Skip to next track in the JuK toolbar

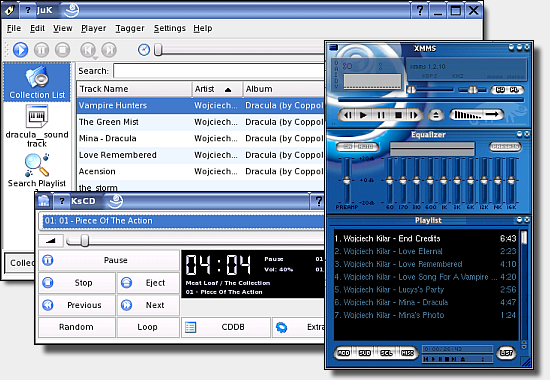pos(109,50)
